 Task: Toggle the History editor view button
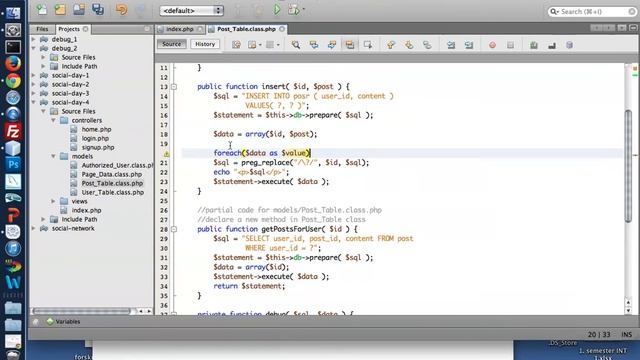(205, 44)
